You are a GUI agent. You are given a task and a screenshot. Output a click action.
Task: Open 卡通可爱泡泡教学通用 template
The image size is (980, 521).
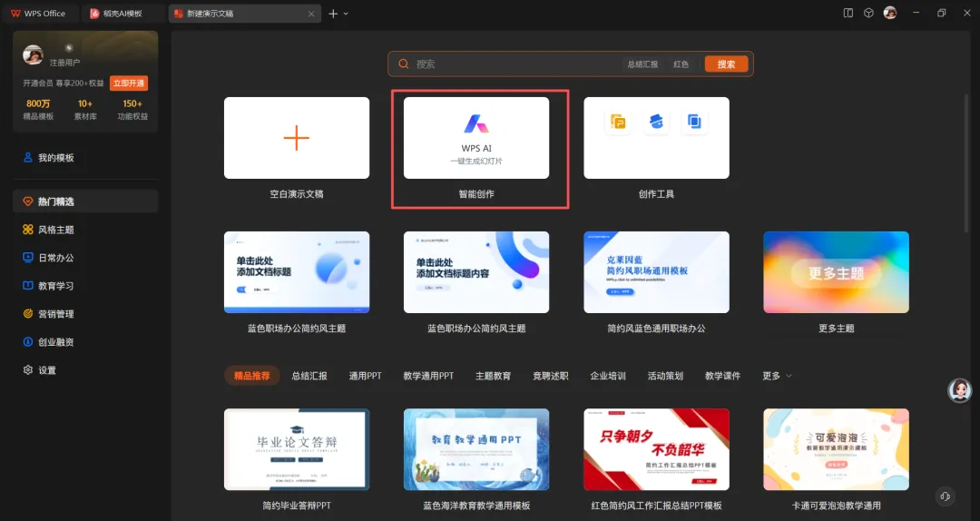pos(837,449)
